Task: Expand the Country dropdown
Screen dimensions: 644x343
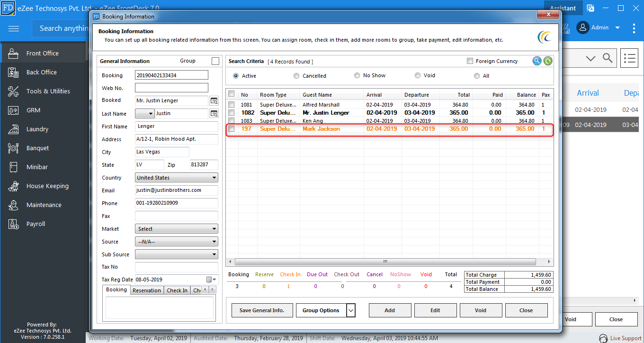Action: tap(177, 178)
